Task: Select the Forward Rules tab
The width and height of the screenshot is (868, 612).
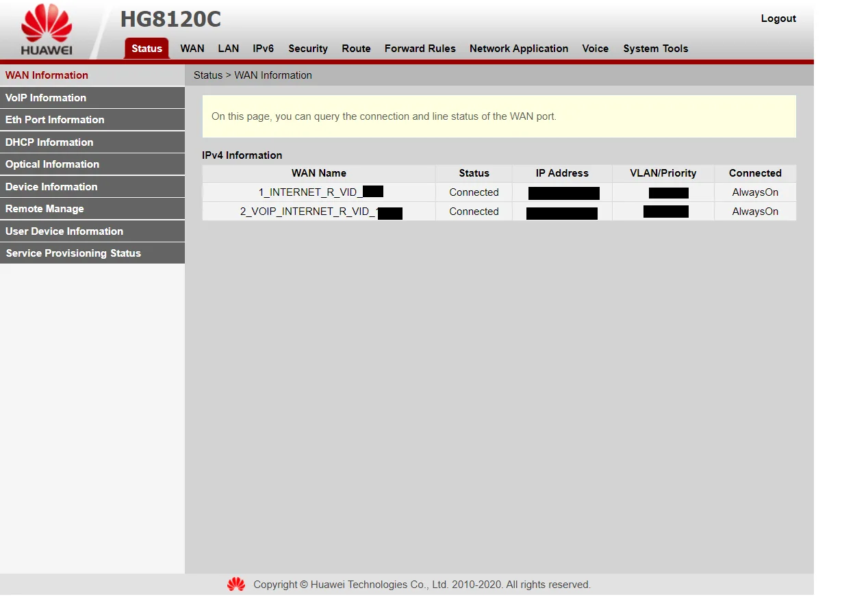Action: pyautogui.click(x=420, y=49)
